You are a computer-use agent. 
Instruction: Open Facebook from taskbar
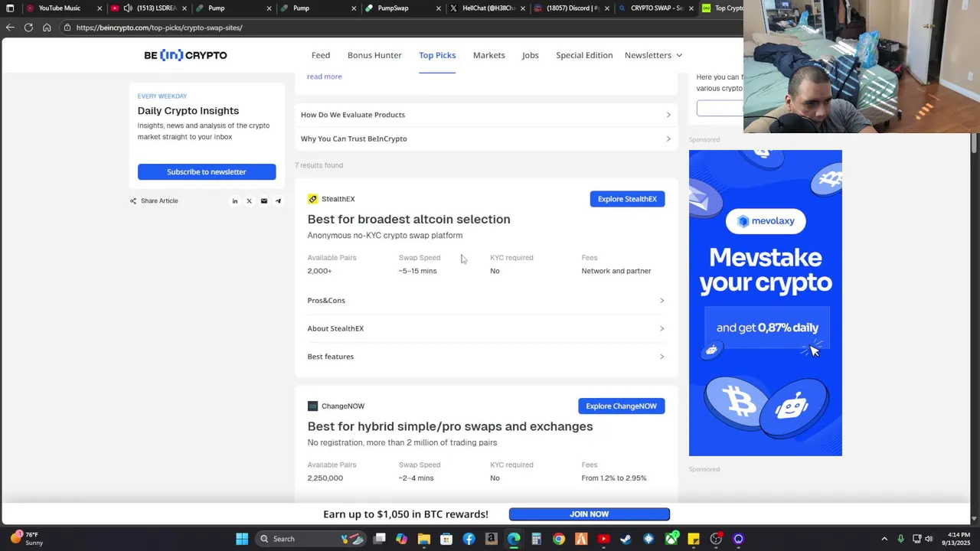pyautogui.click(x=469, y=539)
